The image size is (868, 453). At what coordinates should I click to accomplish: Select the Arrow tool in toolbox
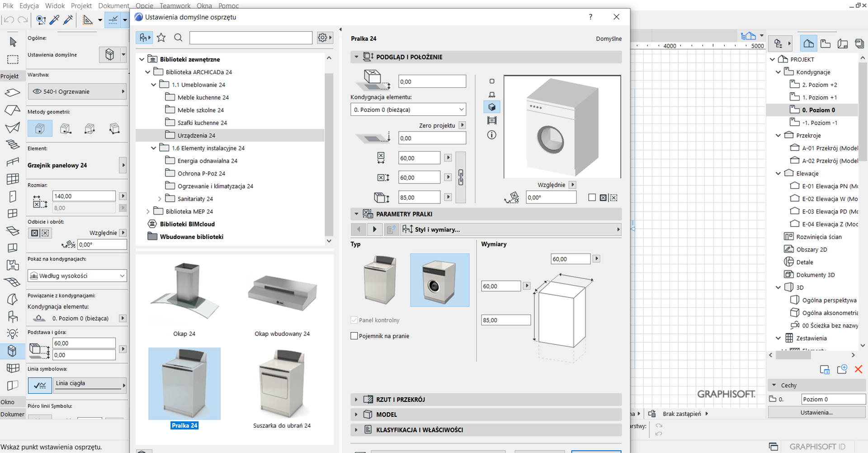click(13, 42)
